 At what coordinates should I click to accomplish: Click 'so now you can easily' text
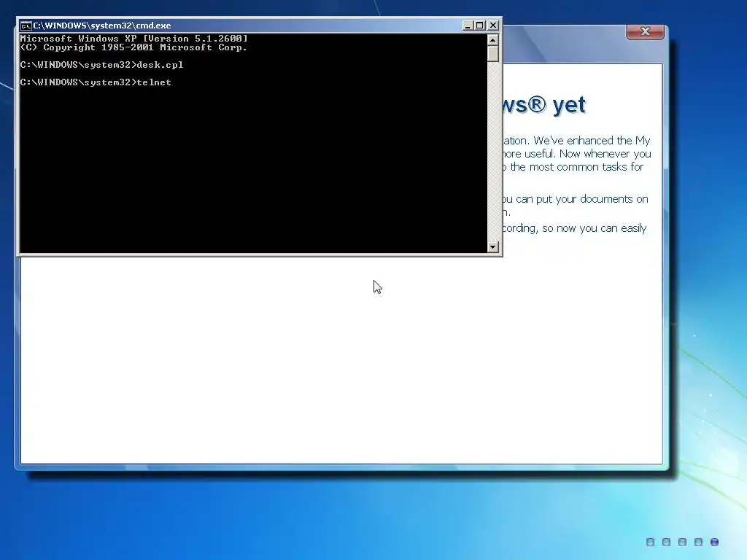click(x=594, y=228)
